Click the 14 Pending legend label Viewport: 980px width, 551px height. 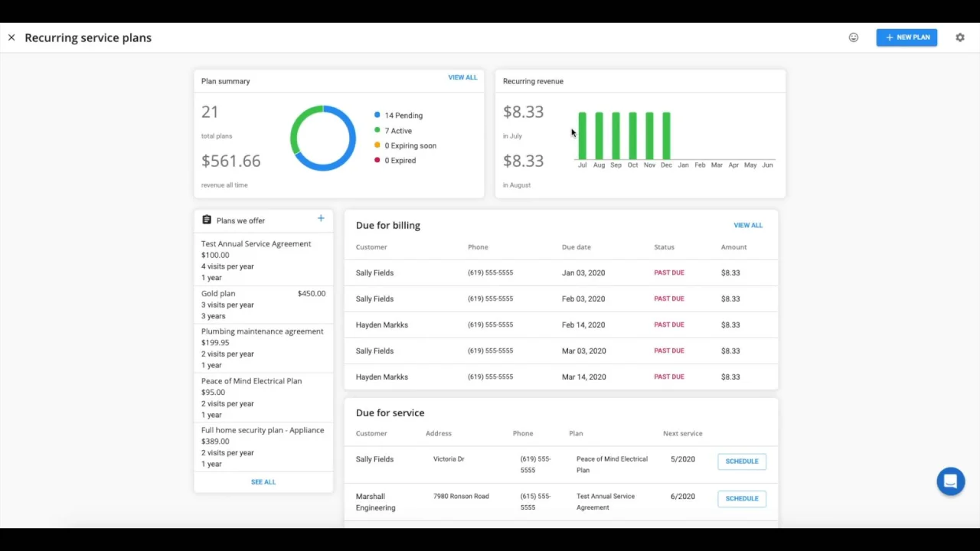pos(403,116)
